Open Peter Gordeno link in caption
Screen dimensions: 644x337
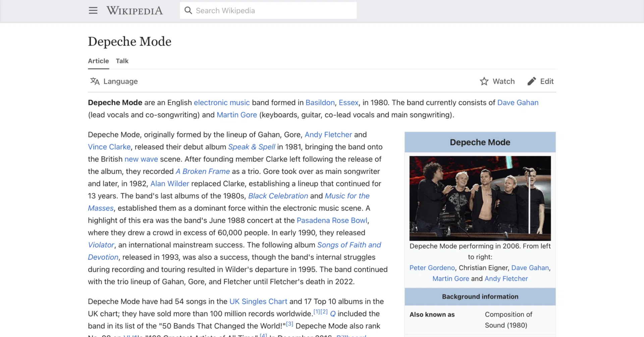tap(432, 268)
